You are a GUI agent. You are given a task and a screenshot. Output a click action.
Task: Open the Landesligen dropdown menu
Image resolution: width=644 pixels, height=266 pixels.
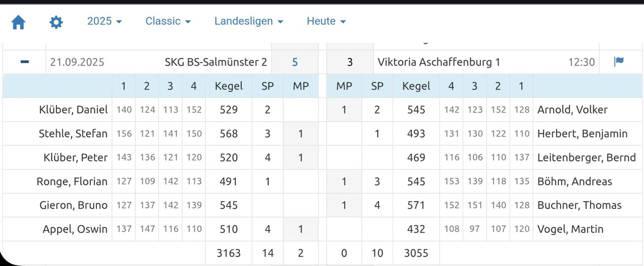click(x=249, y=21)
